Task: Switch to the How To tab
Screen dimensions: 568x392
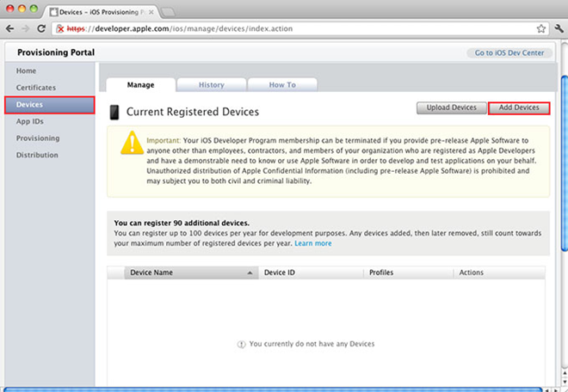Action: click(x=282, y=85)
